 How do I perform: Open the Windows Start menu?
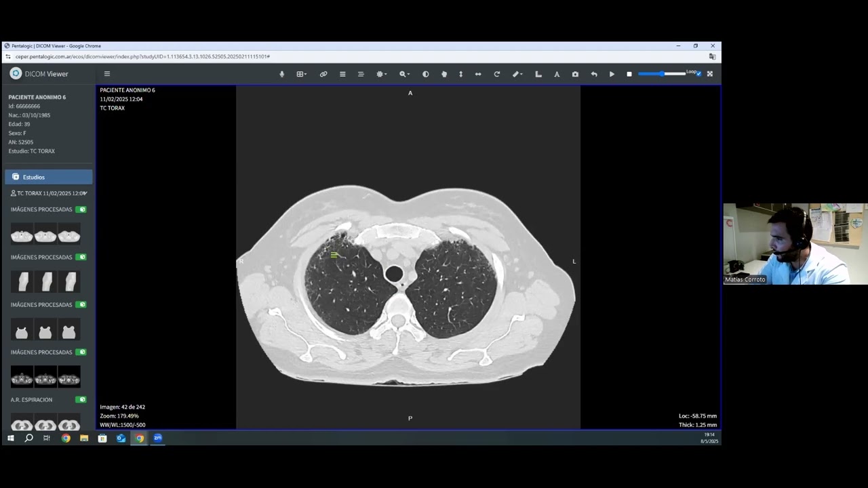(10, 438)
